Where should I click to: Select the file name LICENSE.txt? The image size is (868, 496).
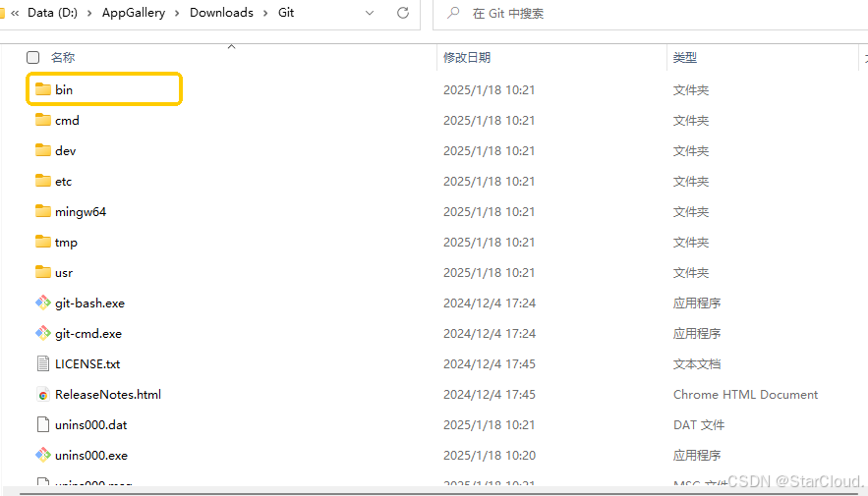tap(87, 363)
